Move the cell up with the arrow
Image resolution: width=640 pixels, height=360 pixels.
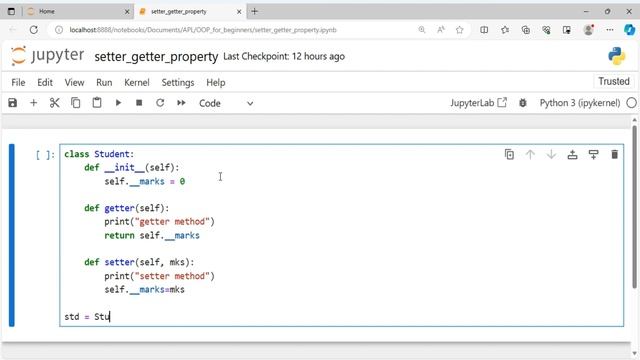pos(530,154)
